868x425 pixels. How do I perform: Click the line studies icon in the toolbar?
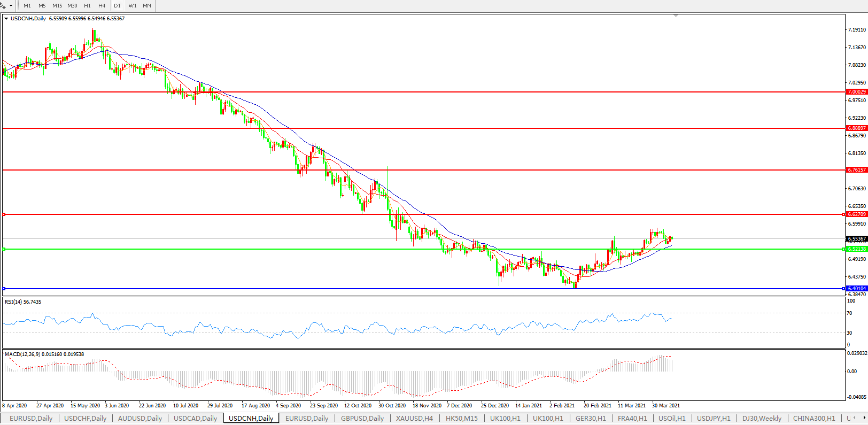click(x=3, y=5)
